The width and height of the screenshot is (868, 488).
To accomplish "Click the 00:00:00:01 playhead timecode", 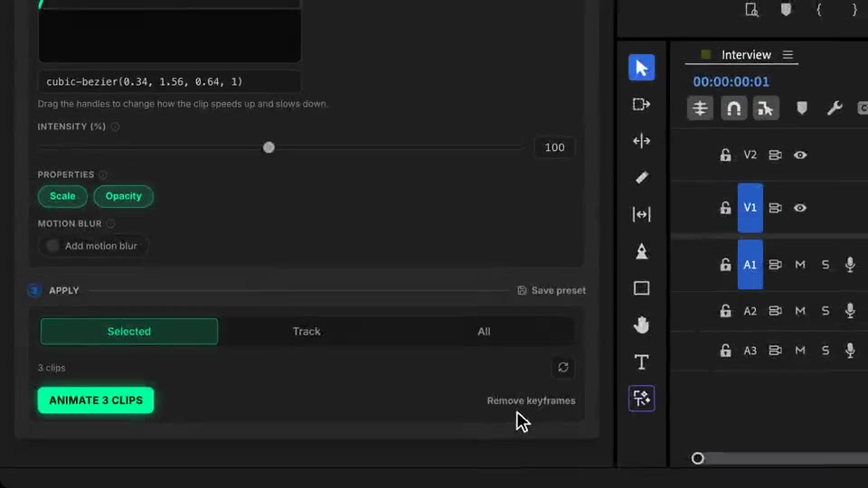I will coord(731,82).
